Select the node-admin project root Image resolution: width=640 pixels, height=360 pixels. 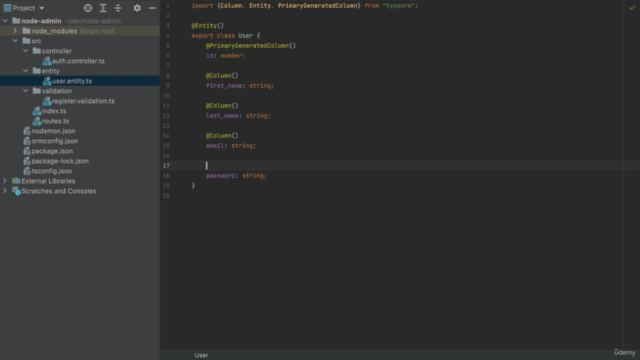pos(41,21)
